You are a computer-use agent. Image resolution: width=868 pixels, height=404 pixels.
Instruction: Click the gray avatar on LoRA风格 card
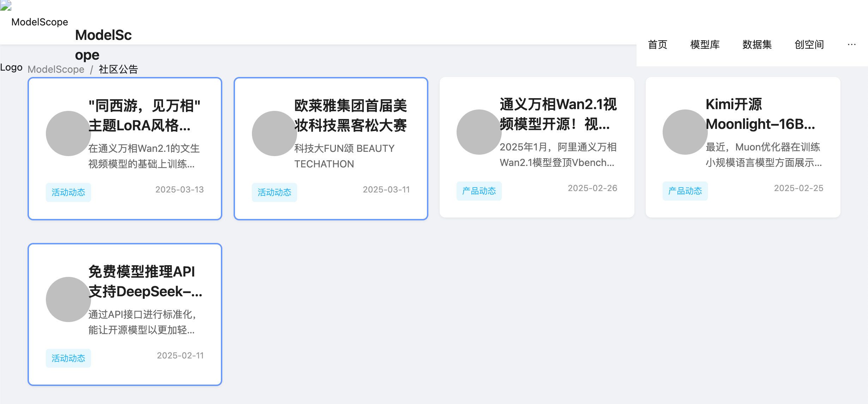click(x=68, y=133)
